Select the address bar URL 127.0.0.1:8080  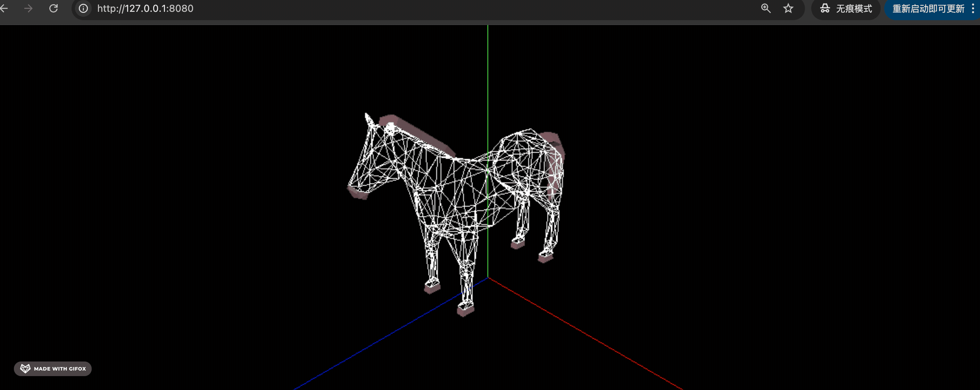point(145,8)
